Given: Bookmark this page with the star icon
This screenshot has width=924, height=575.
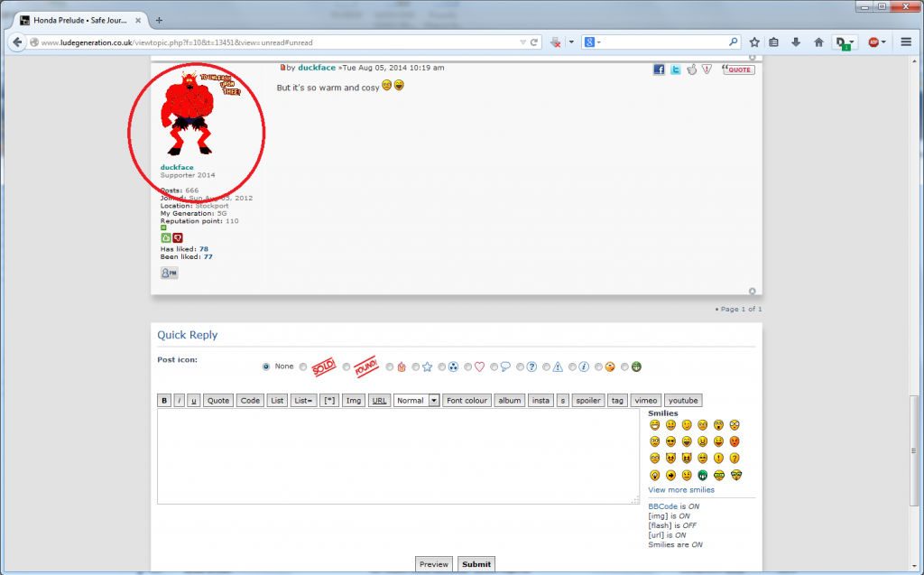Looking at the screenshot, I should point(754,42).
